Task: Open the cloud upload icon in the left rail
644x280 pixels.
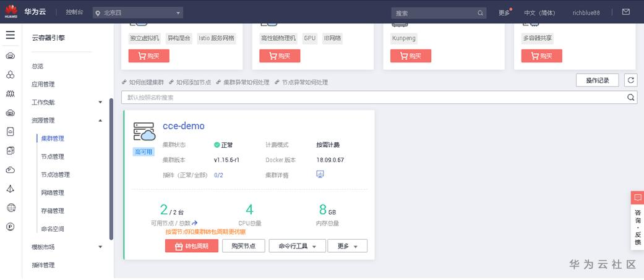Action: pyautogui.click(x=11, y=170)
